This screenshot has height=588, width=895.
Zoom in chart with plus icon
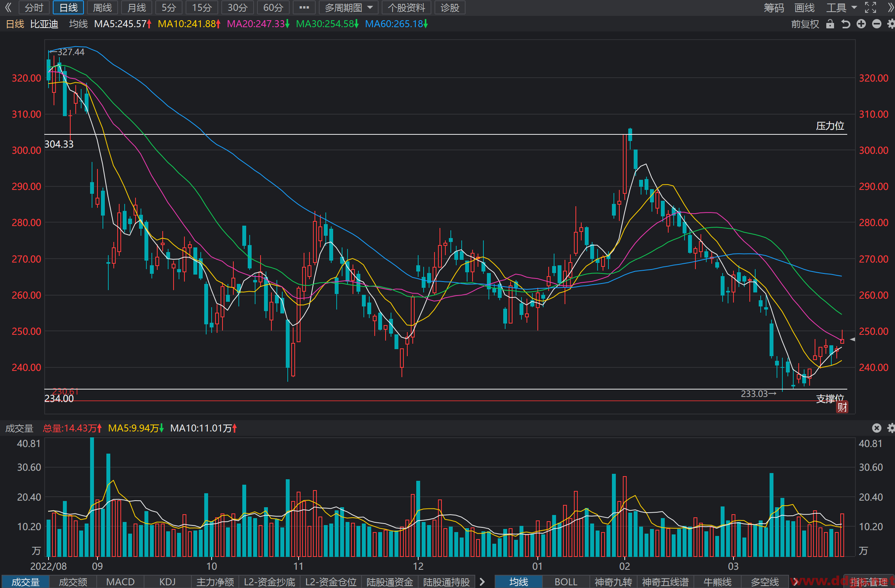[861, 24]
